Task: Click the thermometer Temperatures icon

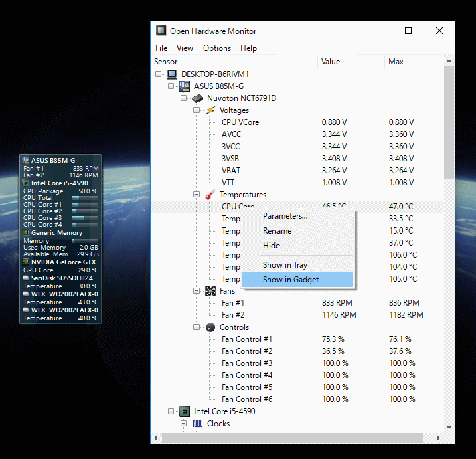Action: (210, 195)
